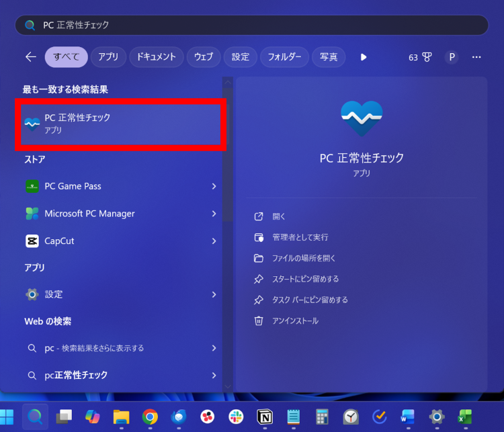
Task: Switch to the 写真 filter tab
Action: tap(329, 57)
